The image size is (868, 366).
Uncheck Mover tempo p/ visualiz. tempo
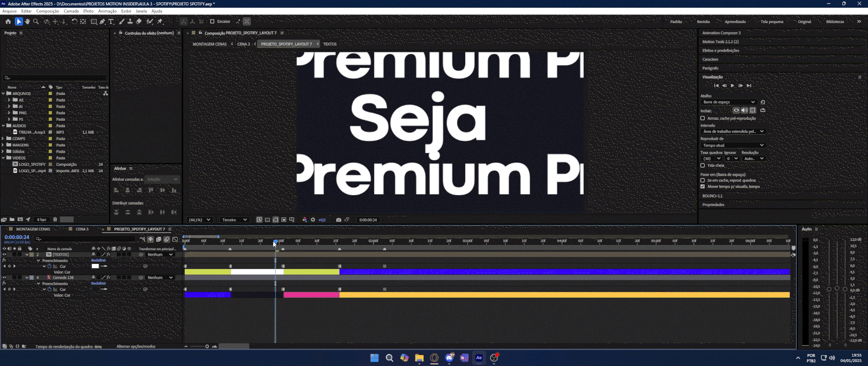click(x=703, y=187)
